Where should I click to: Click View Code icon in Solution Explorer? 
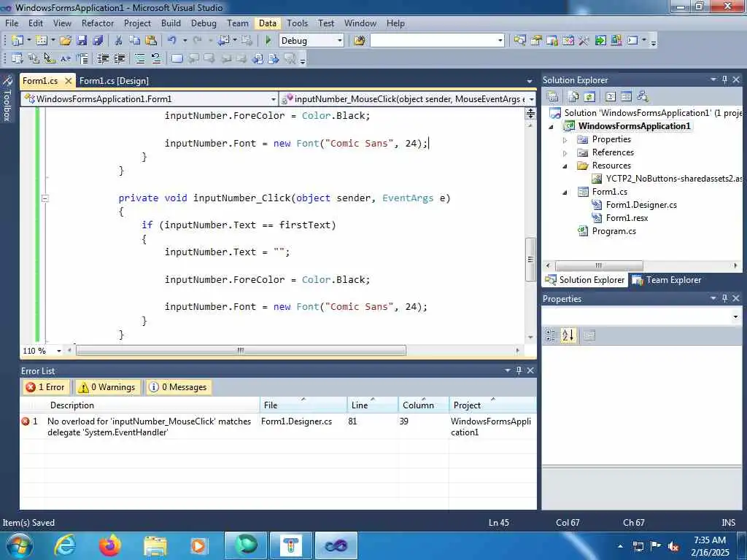click(611, 97)
